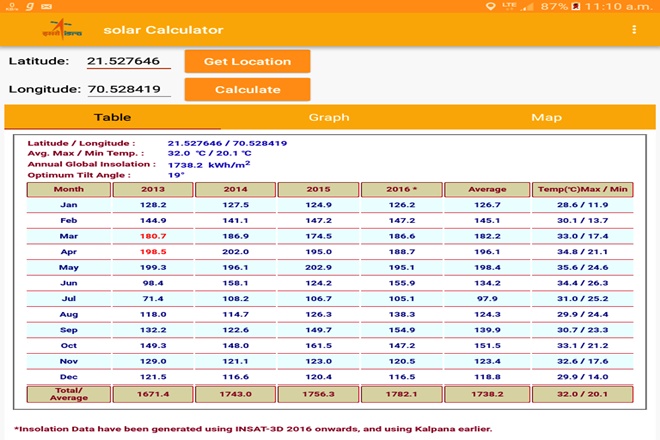Tap the 2013 column header
Viewport: 660px width, 440px height.
click(153, 189)
